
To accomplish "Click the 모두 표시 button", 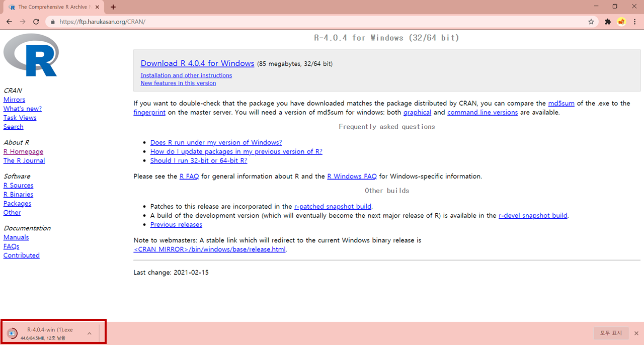I will click(x=611, y=333).
